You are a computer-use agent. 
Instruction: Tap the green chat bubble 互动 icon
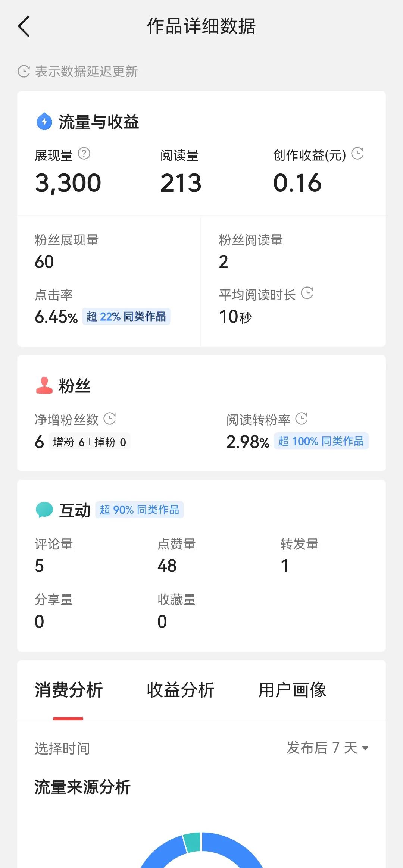44,510
